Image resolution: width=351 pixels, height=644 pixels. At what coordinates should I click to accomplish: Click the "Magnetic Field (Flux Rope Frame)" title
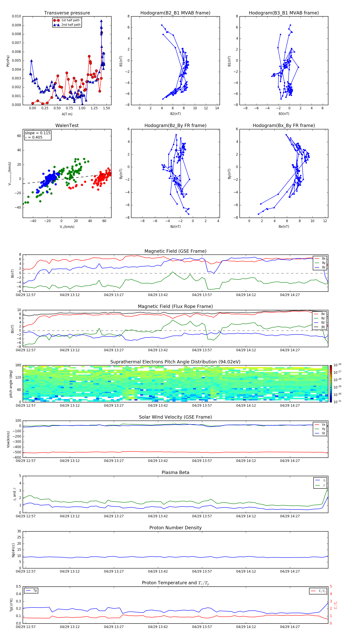click(175, 307)
